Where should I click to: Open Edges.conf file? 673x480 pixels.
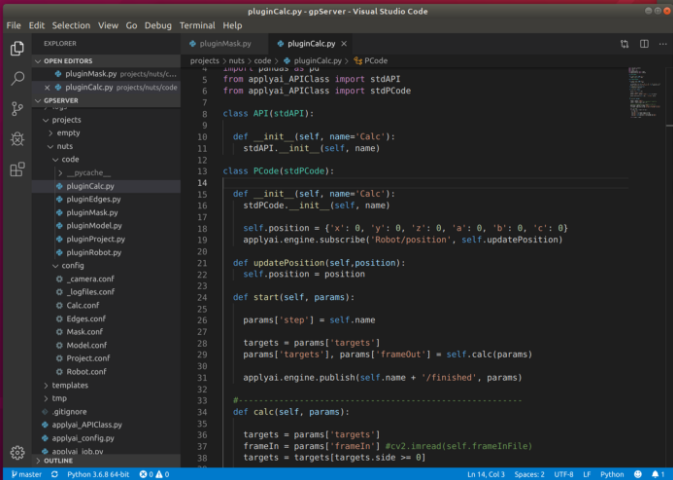[x=106, y=319]
